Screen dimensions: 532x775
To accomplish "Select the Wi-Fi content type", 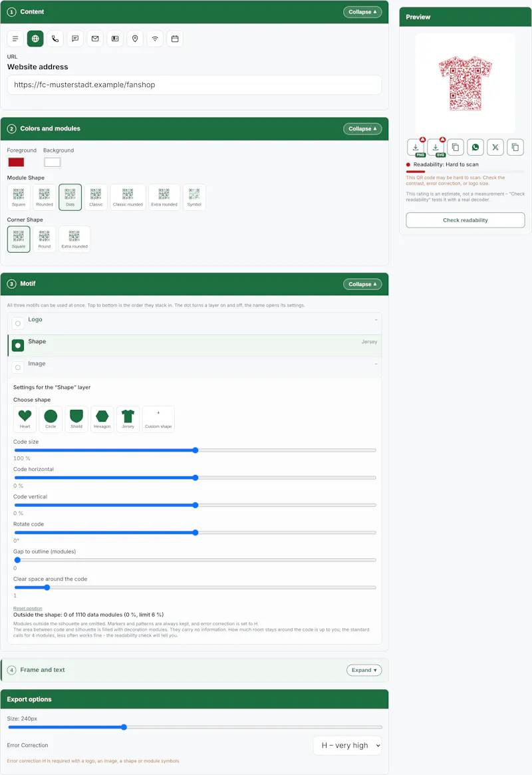I will 155,39.
